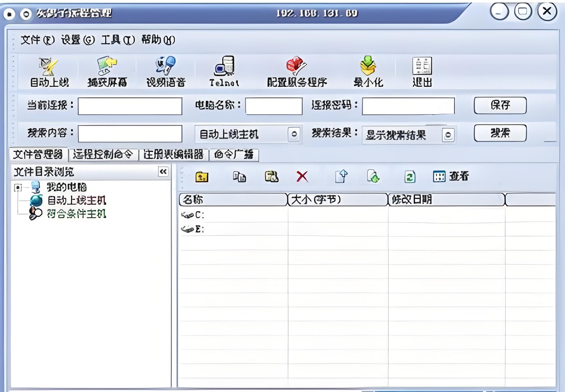Click the 搜索 button

(500, 133)
